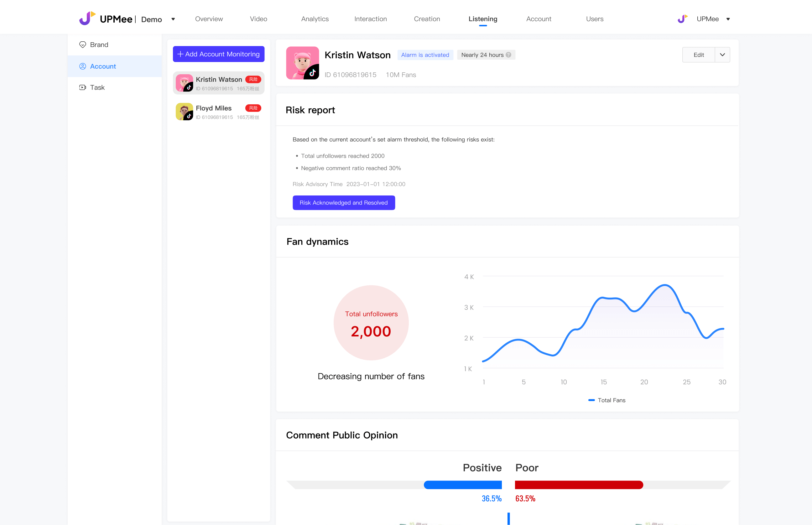The height and width of the screenshot is (525, 812).
Task: Select Kristin Watson in monitored accounts list
Action: coord(219,83)
